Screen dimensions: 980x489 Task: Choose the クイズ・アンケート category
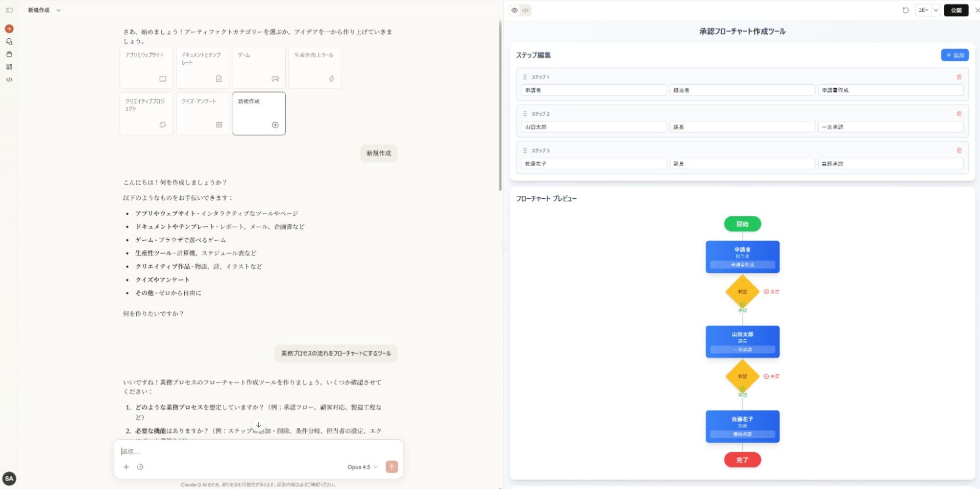pyautogui.click(x=202, y=113)
